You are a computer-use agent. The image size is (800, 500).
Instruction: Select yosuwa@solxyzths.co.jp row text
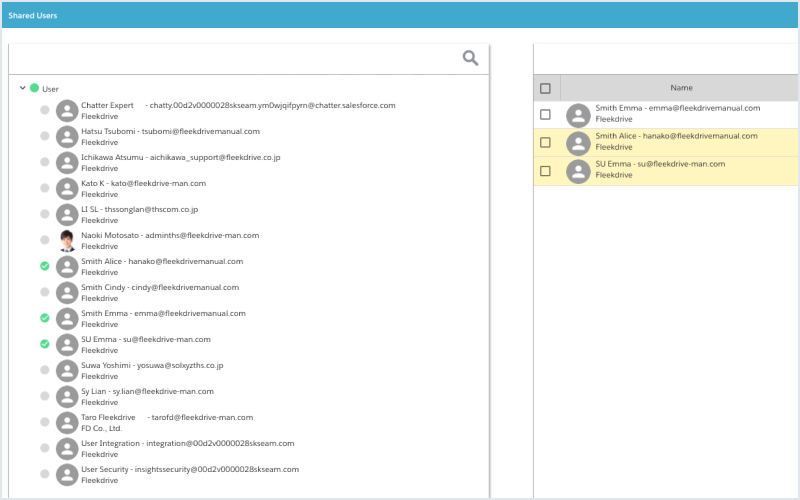180,365
